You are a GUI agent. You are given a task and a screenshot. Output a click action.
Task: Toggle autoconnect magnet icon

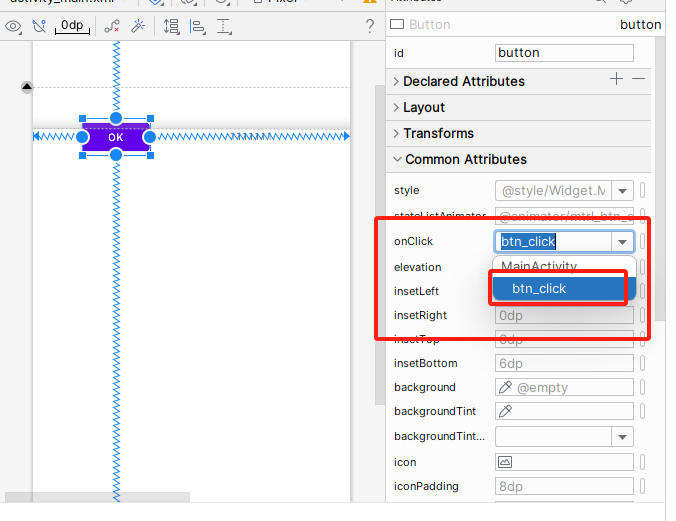click(x=39, y=26)
